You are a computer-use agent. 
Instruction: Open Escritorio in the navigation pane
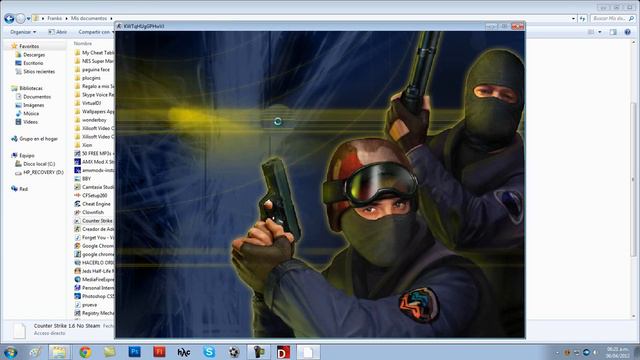[x=33, y=63]
